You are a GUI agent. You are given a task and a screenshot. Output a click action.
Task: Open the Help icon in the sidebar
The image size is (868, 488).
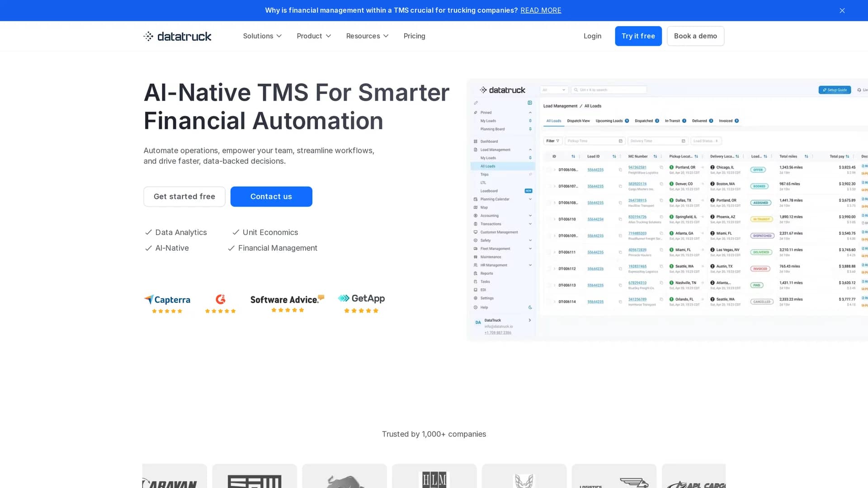tap(476, 307)
